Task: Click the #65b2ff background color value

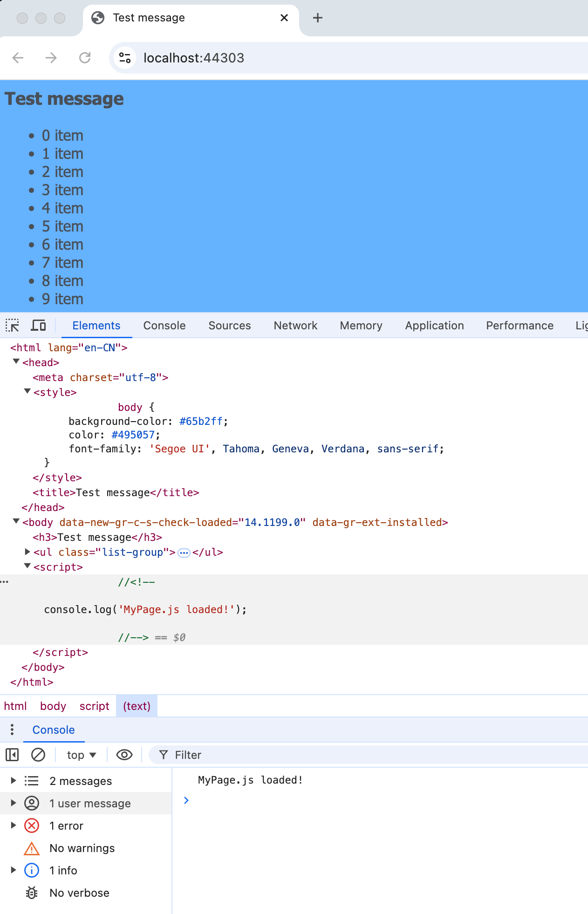Action: [201, 421]
